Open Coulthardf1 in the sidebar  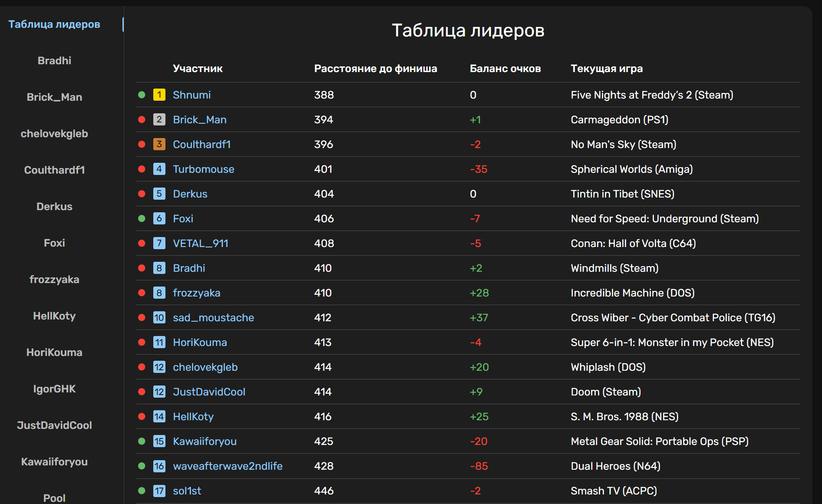(x=54, y=170)
